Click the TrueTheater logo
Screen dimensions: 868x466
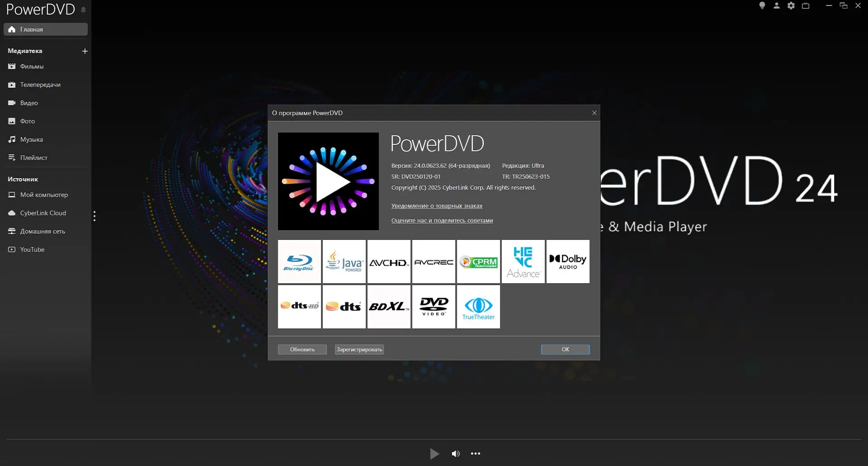pyautogui.click(x=478, y=307)
